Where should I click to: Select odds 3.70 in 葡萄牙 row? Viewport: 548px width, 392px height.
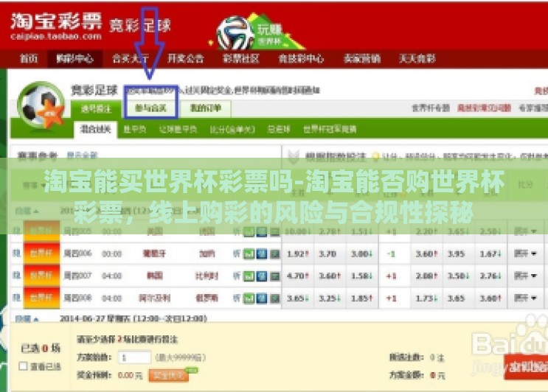coord(330,253)
